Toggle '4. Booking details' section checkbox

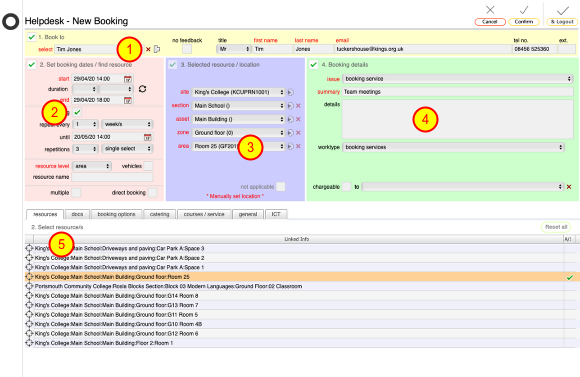[314, 65]
